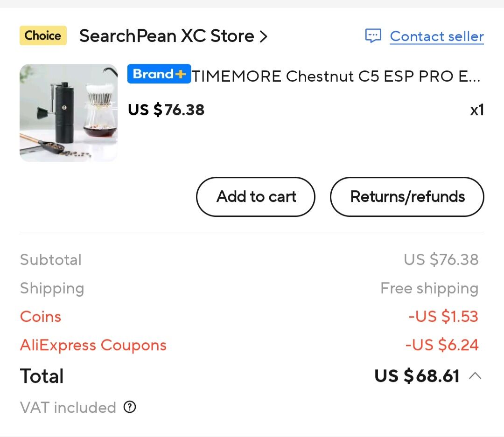Click the -US $6.24 coupon discount amount
The height and width of the screenshot is (437, 504).
(441, 345)
